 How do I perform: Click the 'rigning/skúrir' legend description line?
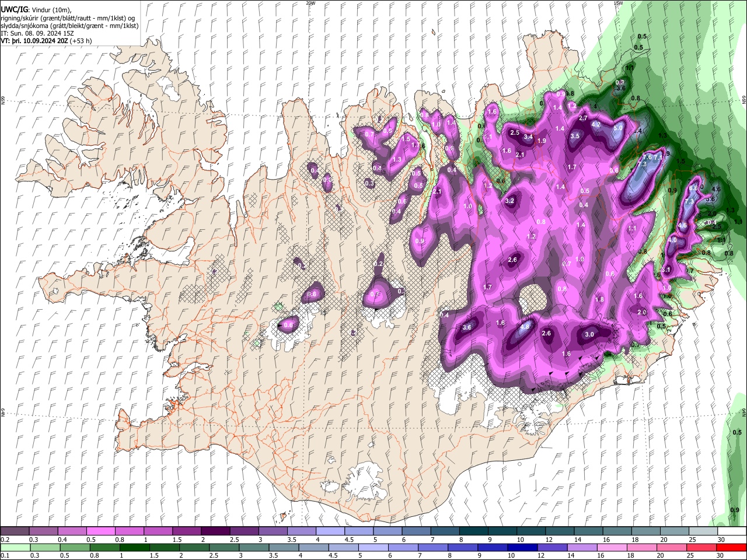[68, 18]
